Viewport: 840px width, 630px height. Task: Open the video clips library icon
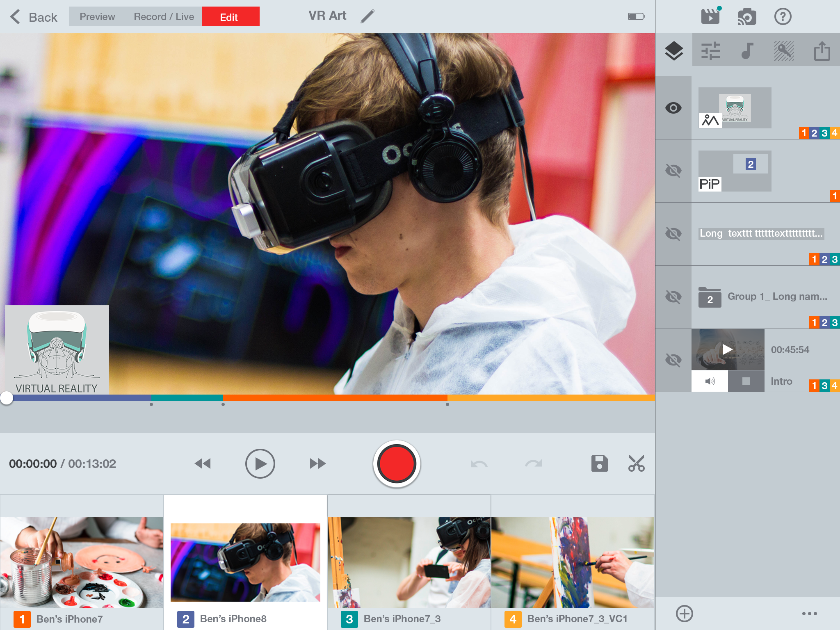(710, 16)
